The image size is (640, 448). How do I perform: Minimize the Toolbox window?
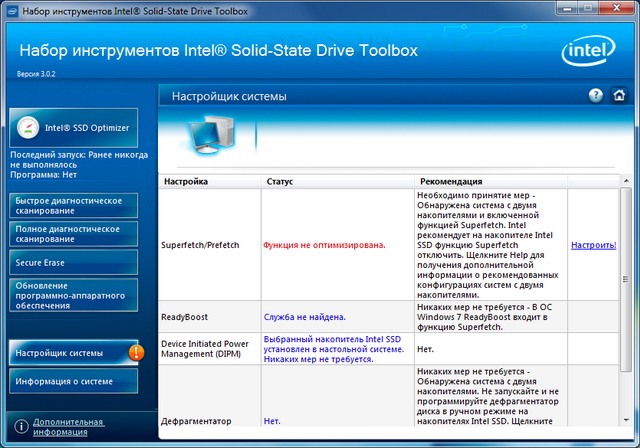pyautogui.click(x=567, y=7)
